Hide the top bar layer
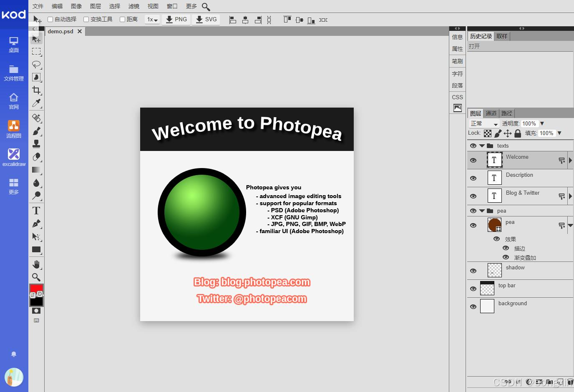The height and width of the screenshot is (392, 574). 473,289
